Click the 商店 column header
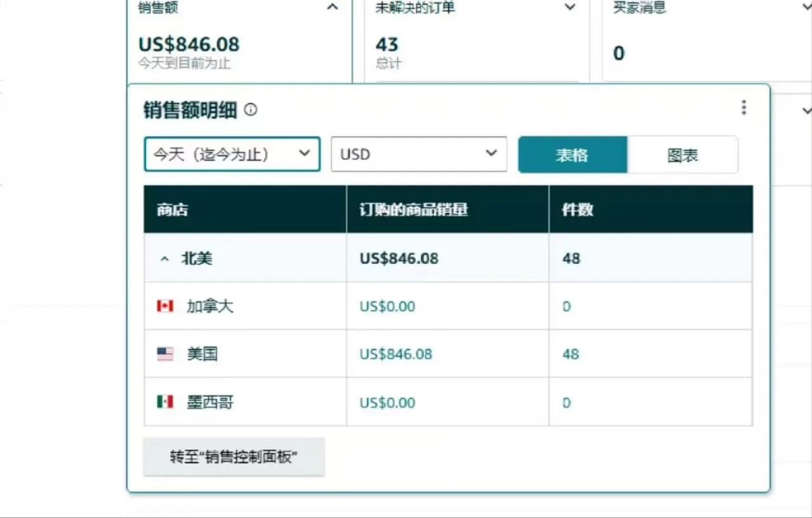 click(245, 209)
